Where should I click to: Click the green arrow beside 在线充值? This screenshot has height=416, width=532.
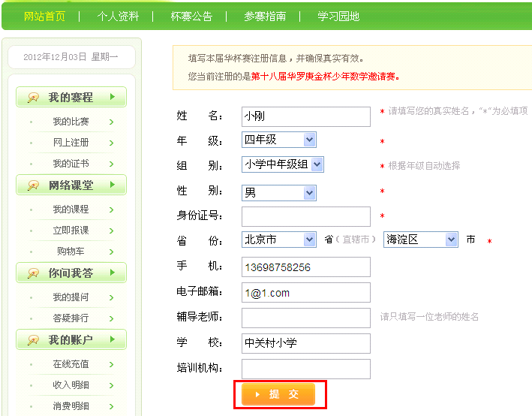click(111, 364)
